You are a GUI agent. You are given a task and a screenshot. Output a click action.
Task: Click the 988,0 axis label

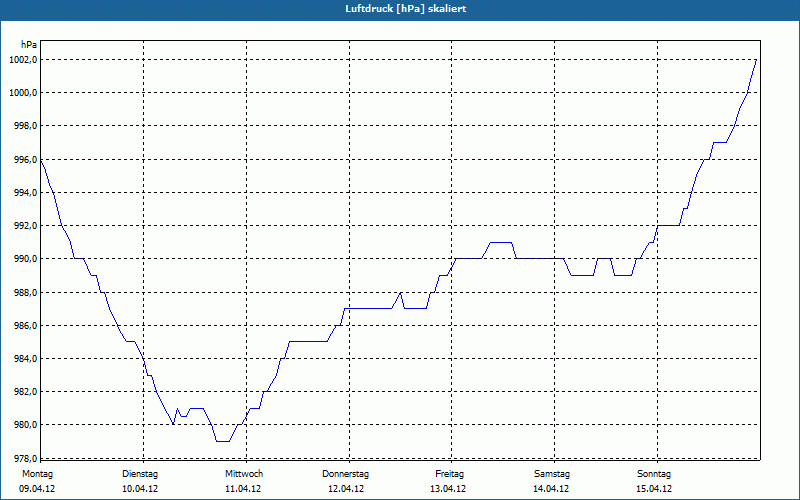click(x=24, y=292)
